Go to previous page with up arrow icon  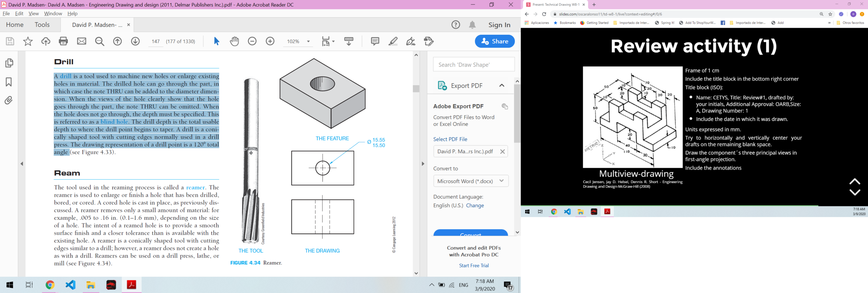click(x=118, y=41)
